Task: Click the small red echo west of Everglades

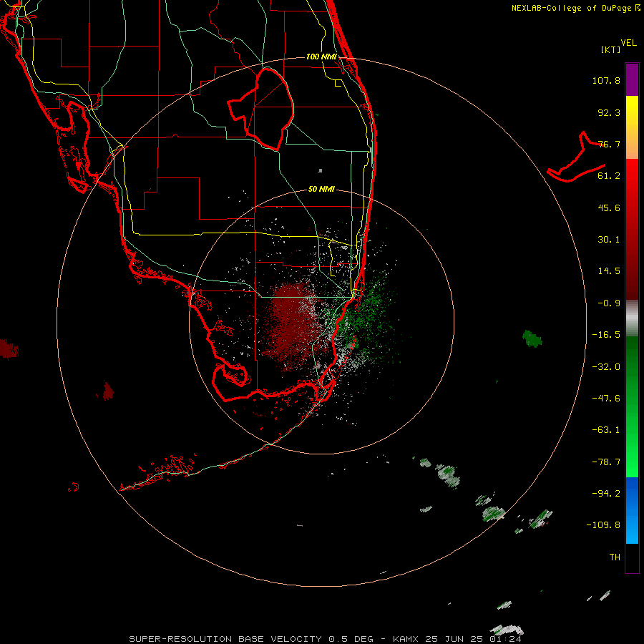Action: [x=107, y=391]
